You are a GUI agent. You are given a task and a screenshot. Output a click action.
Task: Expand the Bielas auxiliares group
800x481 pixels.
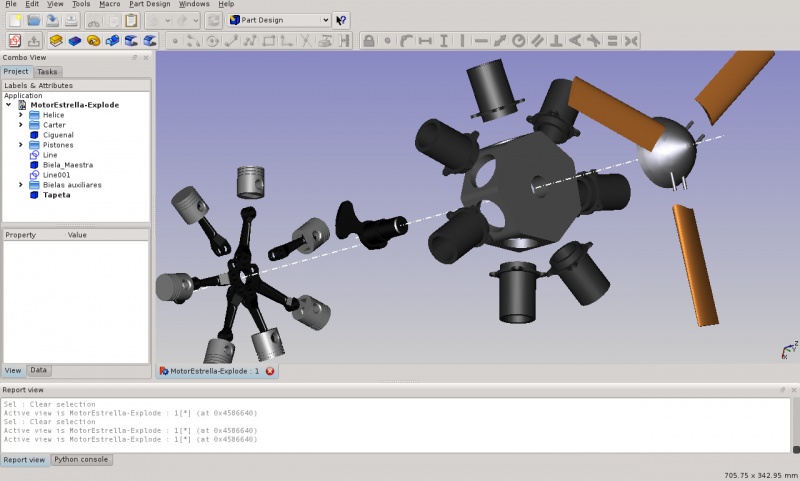20,185
